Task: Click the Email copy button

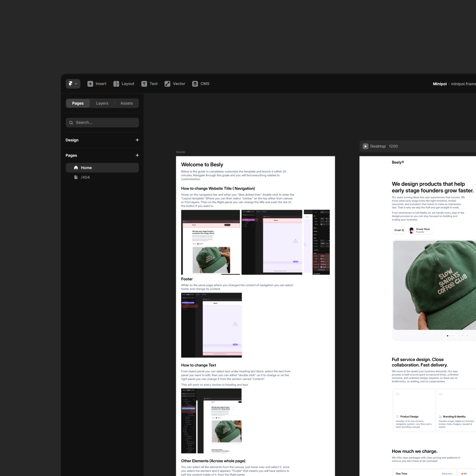Action: pyautogui.click(x=399, y=230)
